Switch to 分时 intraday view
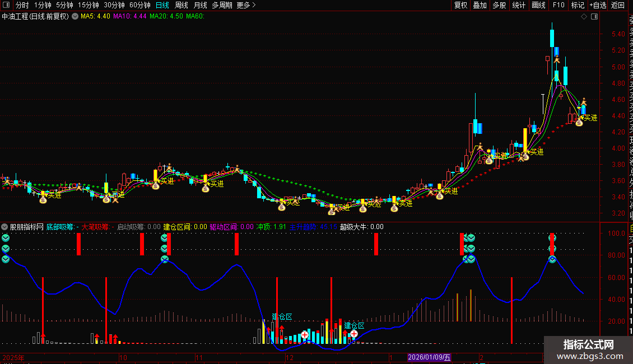The width and height of the screenshot is (633, 364). pos(22,5)
